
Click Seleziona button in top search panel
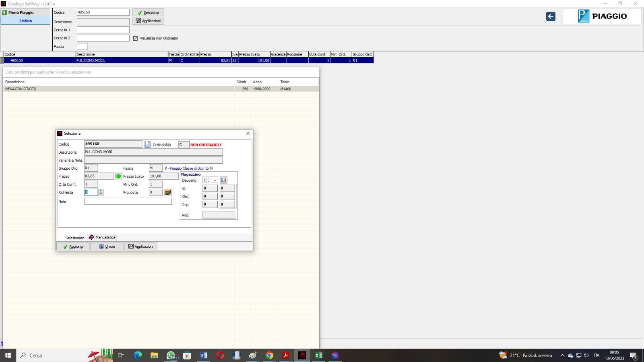coord(148,12)
